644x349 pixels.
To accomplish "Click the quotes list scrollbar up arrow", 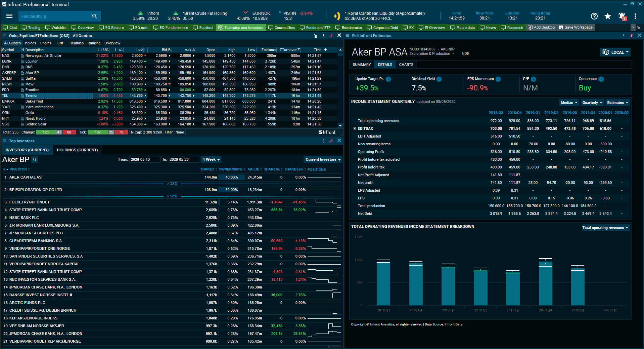I will point(340,50).
